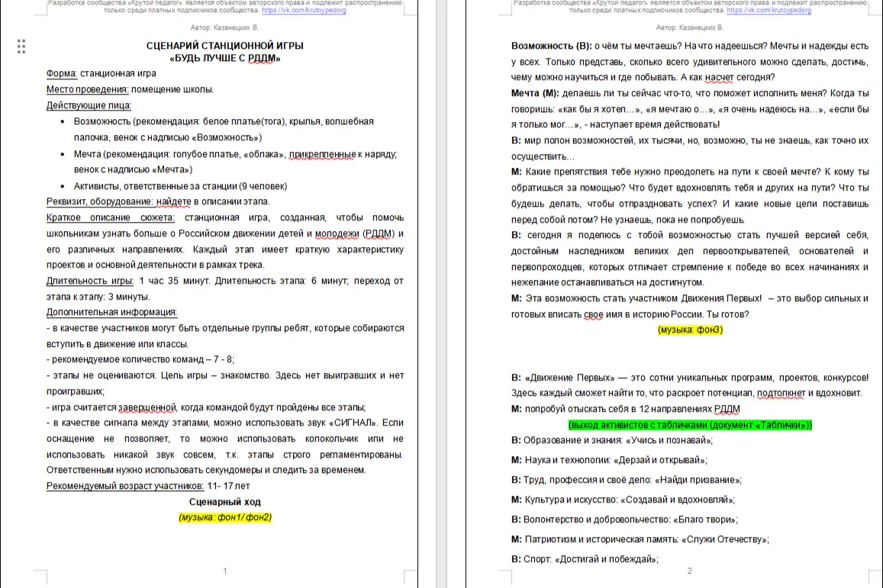This screenshot has height=588, width=883.
Task: Click the line «рекомендуемое количество команд – 7 - 8;»
Action: coord(140,359)
